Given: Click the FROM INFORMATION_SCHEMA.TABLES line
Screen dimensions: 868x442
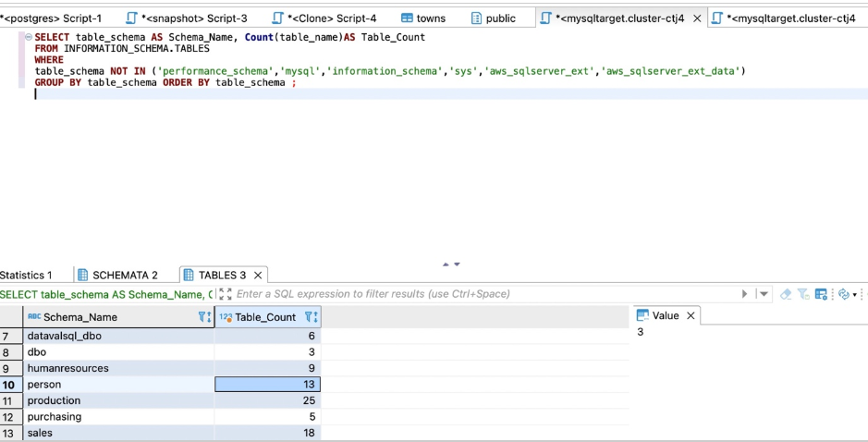Looking at the screenshot, I should (122, 49).
